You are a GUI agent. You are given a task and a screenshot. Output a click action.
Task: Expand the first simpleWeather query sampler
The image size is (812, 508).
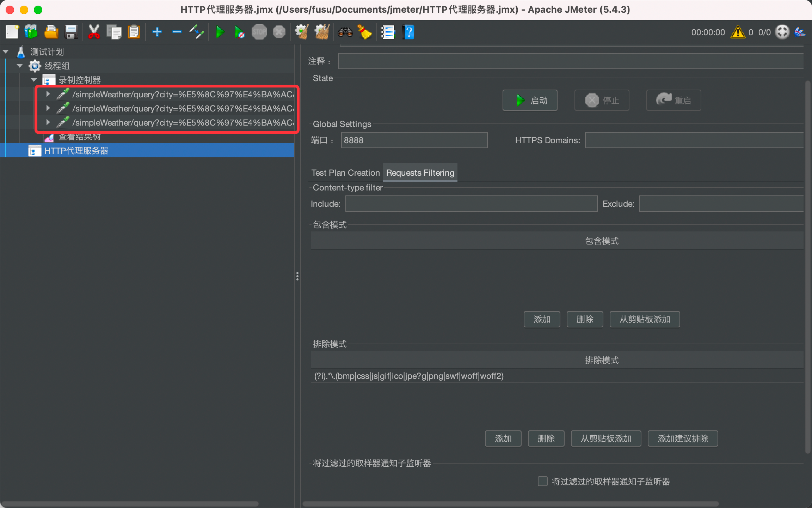(x=48, y=94)
